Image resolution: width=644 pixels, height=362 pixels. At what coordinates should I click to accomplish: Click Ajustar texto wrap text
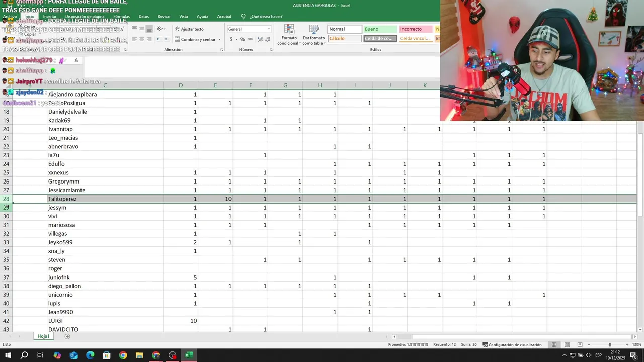[x=189, y=29]
